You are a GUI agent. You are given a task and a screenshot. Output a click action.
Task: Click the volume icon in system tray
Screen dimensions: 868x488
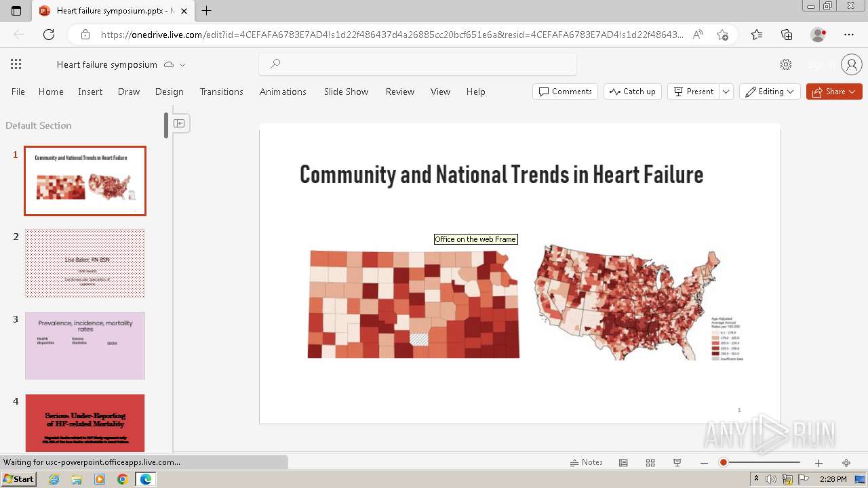point(771,479)
